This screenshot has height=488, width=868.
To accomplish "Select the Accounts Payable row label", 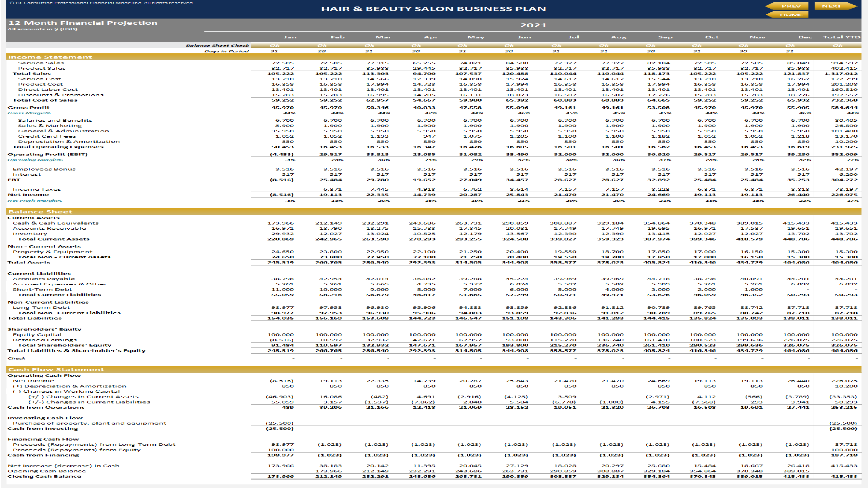I will (x=44, y=279).
